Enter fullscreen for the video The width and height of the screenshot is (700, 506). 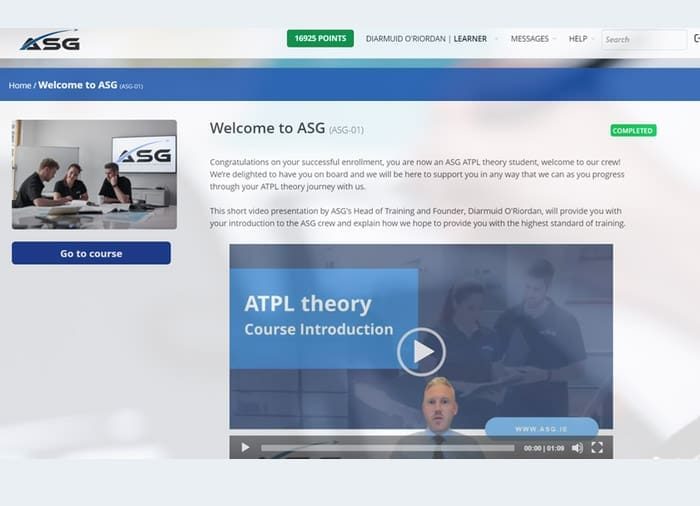597,447
